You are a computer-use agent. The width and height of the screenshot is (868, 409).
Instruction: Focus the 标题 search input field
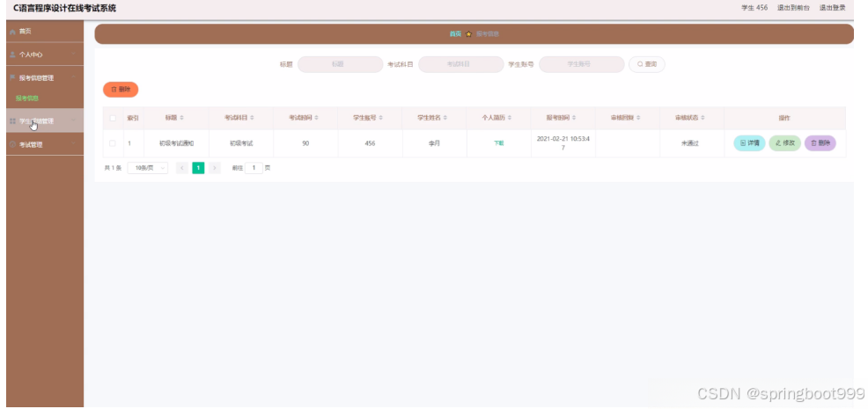pos(341,65)
